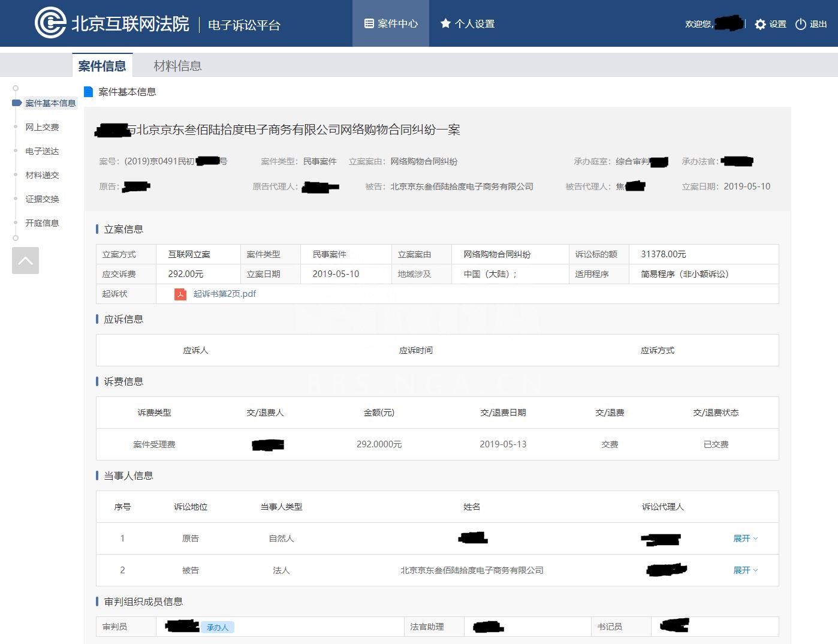The height and width of the screenshot is (644, 838).
Task: Click the 诉费信息 section heading
Action: click(x=123, y=381)
